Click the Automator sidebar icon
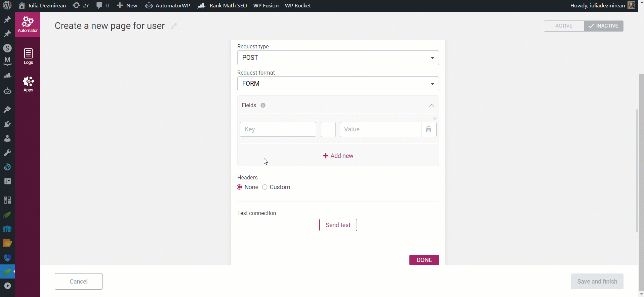This screenshot has height=297, width=644. 28,25
